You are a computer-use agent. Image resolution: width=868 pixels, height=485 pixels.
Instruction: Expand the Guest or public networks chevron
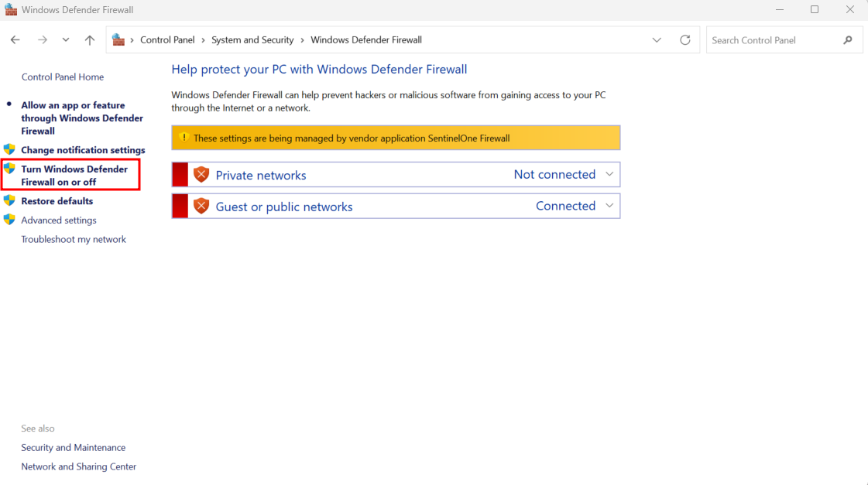[x=609, y=206]
